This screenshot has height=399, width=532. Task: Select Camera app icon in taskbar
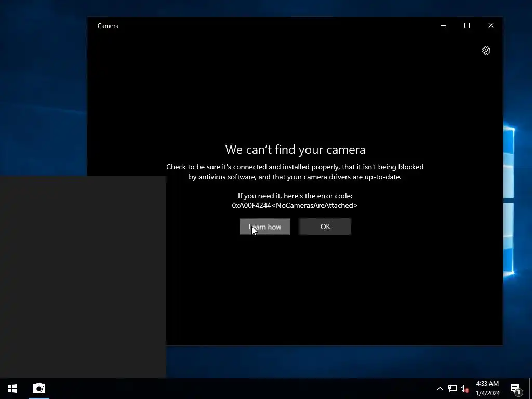(38, 389)
